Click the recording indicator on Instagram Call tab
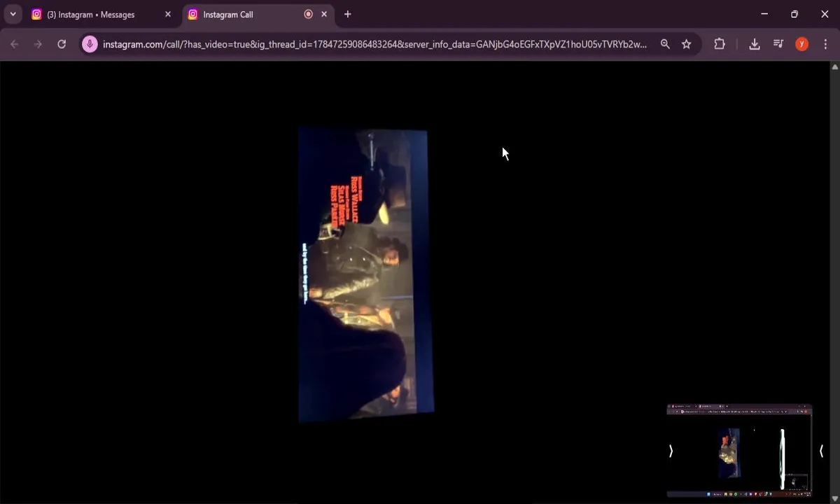The image size is (840, 504). (x=308, y=14)
